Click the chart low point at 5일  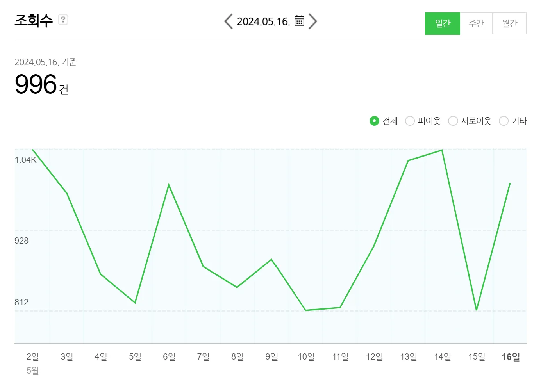[x=135, y=303]
